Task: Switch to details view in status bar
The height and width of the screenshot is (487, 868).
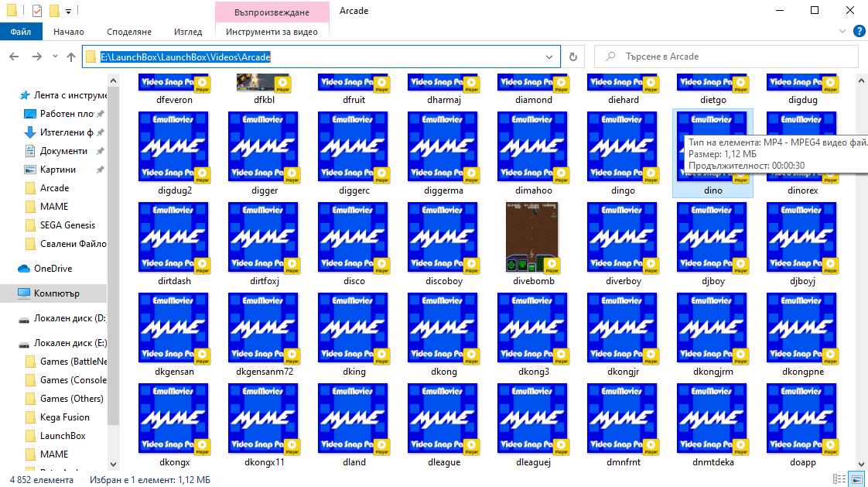Action: pos(839,479)
